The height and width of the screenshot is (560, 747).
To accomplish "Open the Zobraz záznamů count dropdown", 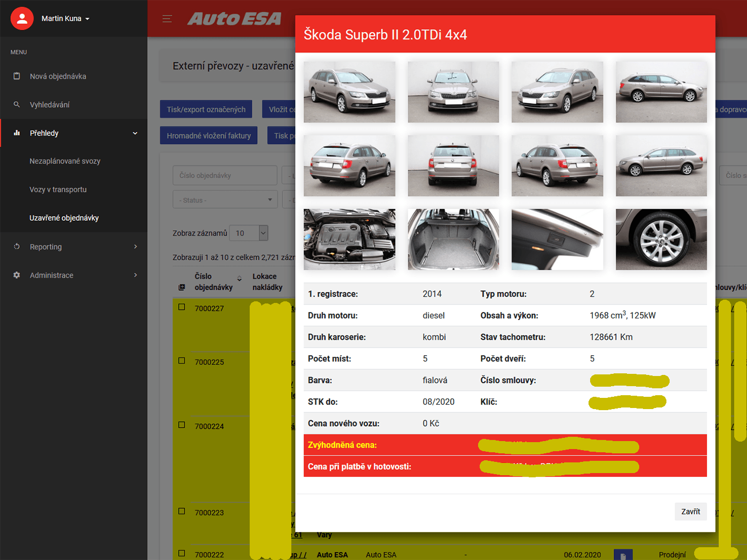I will pos(249,233).
